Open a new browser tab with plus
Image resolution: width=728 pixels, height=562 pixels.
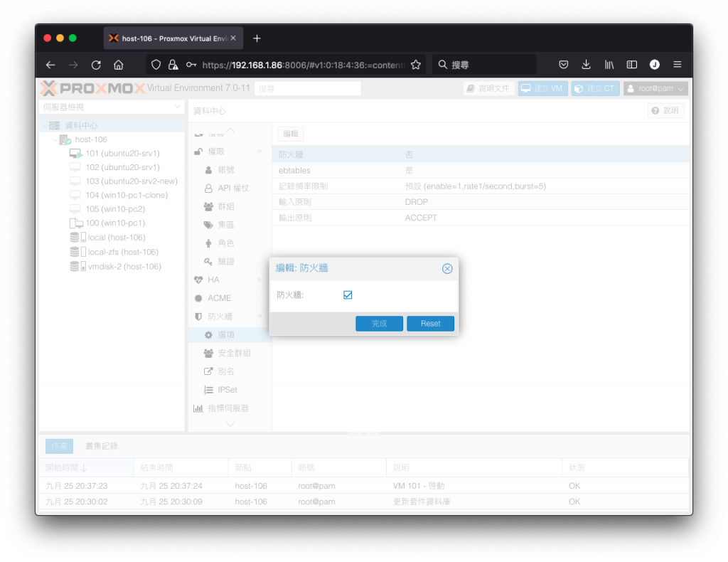pyautogui.click(x=257, y=38)
